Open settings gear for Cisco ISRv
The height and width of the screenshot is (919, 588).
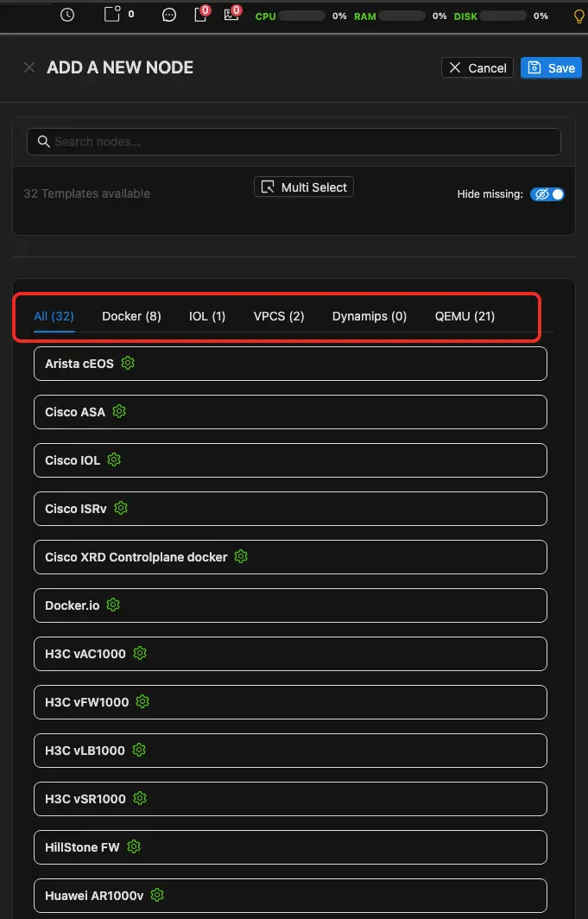(121, 508)
